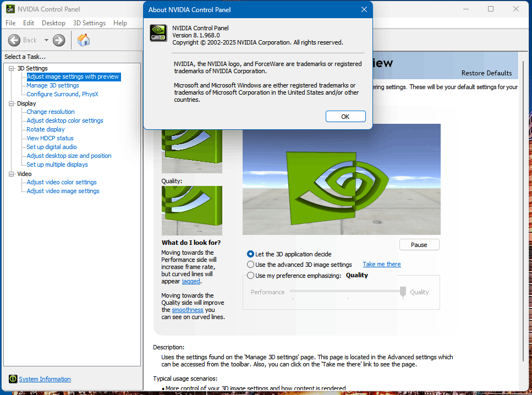Click Restore Defaults

tap(486, 73)
